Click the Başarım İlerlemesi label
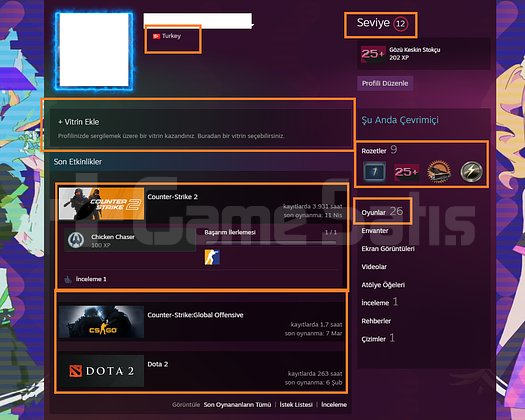 pos(230,232)
